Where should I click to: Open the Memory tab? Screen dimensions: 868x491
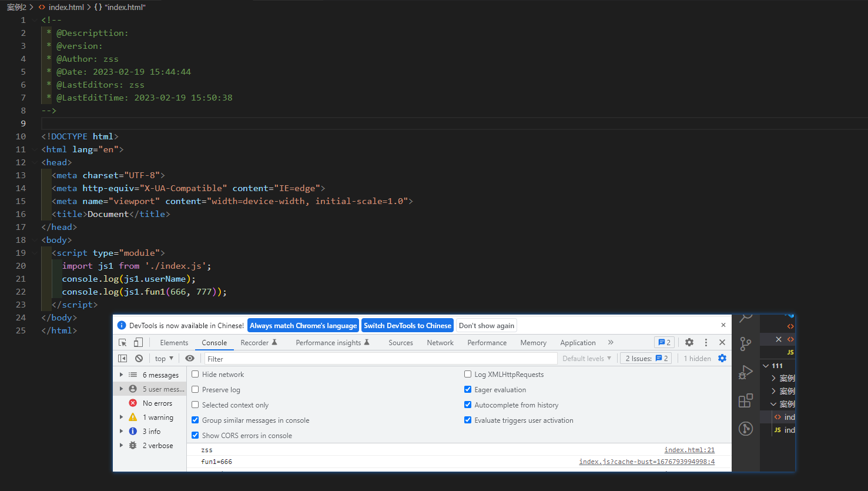534,342
